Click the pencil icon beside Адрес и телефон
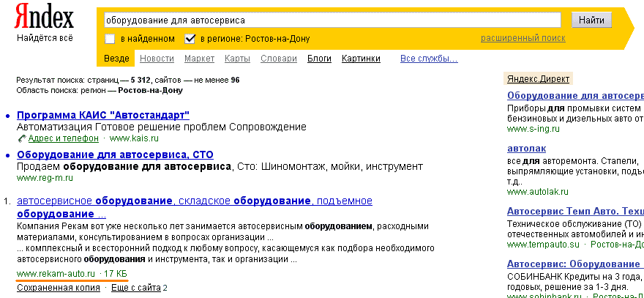Viewport: 644px width, 298px height. pos(22,139)
